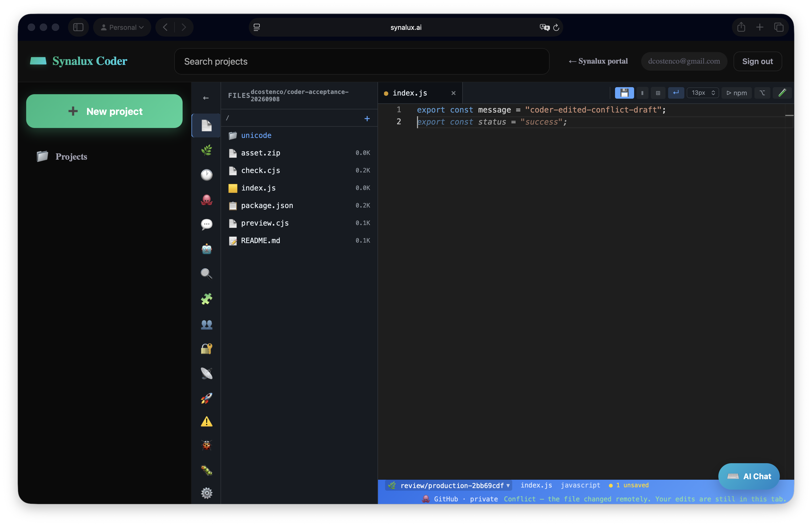Screen dimensions: 812x526
Task: Open the history clock sidebar icon
Action: pyautogui.click(x=206, y=175)
